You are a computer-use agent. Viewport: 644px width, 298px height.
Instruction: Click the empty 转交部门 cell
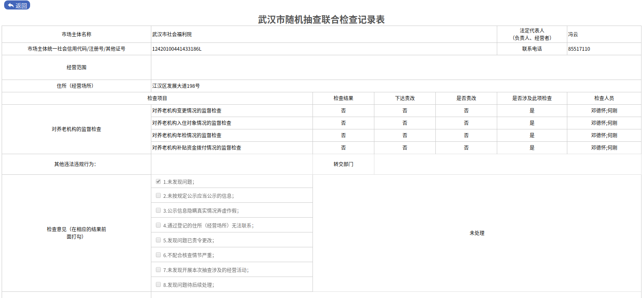click(507, 164)
